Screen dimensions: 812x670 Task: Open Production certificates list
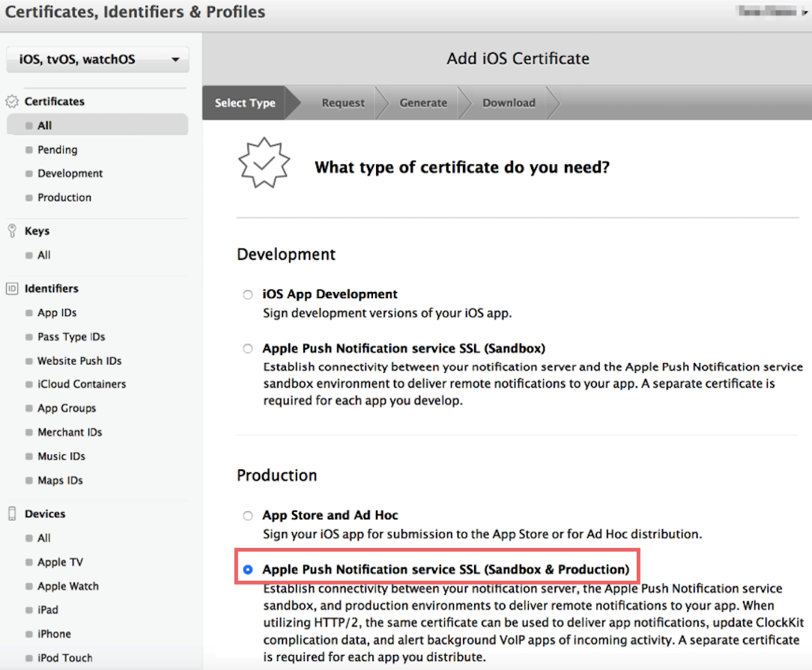coord(64,198)
